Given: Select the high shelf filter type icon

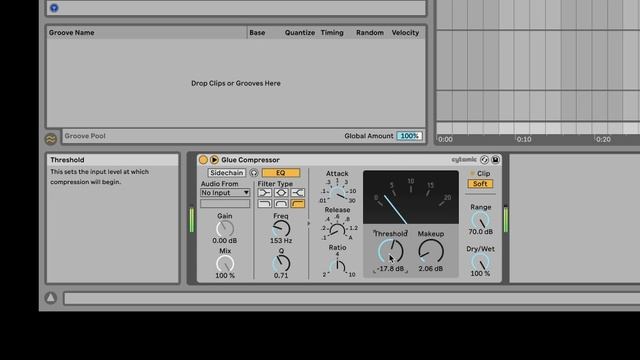Looking at the screenshot, I should coord(298,193).
